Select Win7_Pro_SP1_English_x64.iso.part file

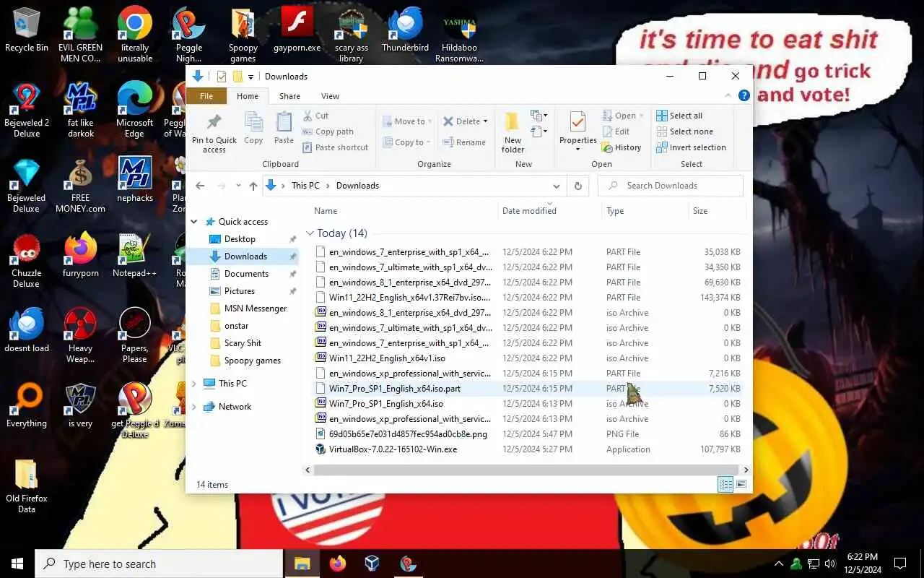pyautogui.click(x=394, y=389)
